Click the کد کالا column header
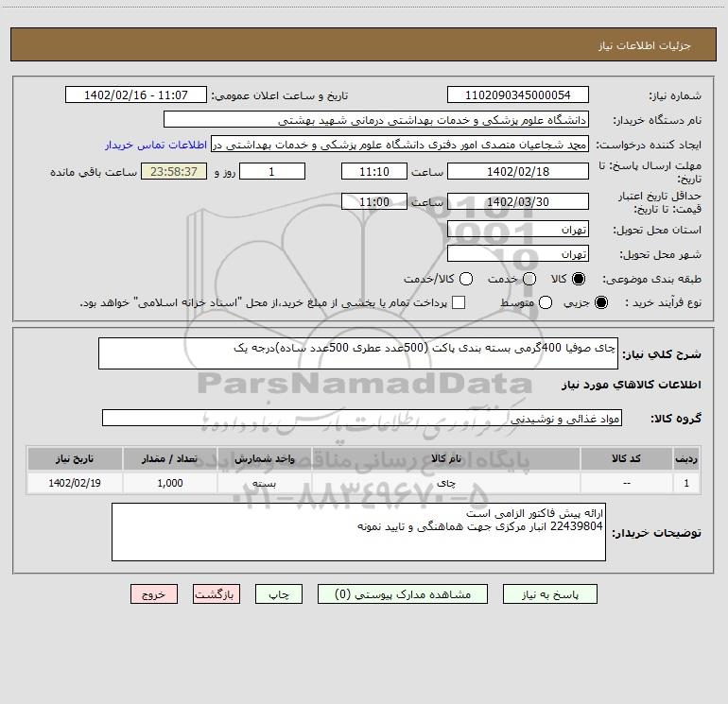728x704 pixels. tap(626, 459)
